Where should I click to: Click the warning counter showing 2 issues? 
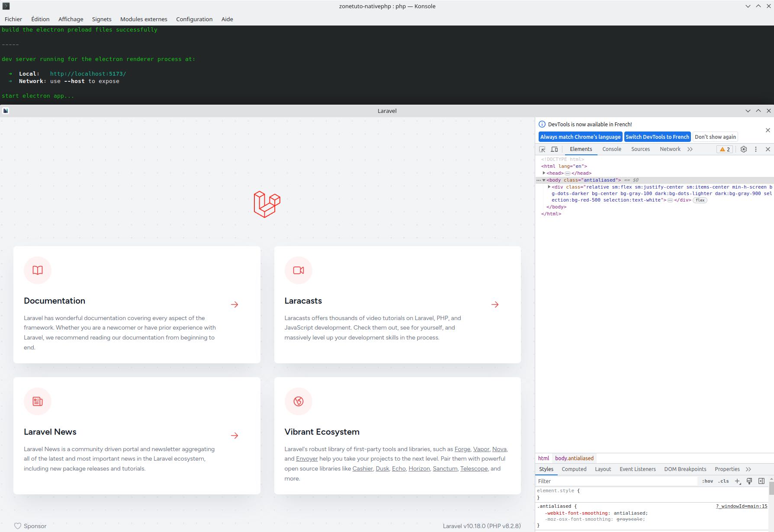click(x=724, y=149)
